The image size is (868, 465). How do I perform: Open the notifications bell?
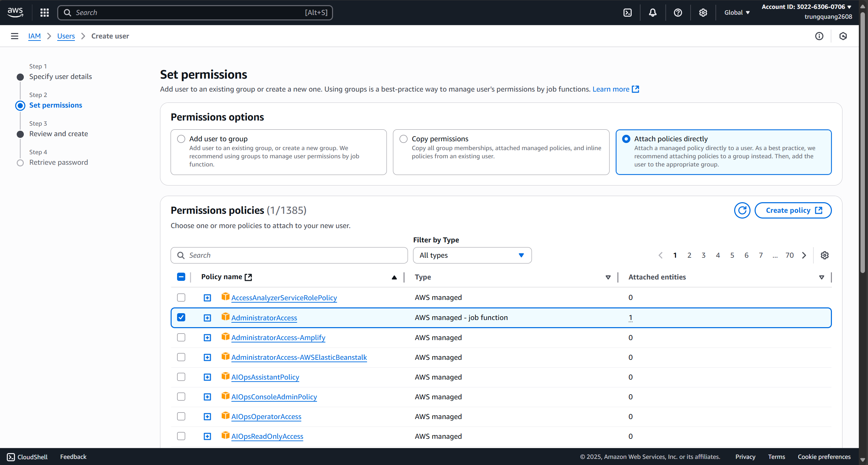652,13
